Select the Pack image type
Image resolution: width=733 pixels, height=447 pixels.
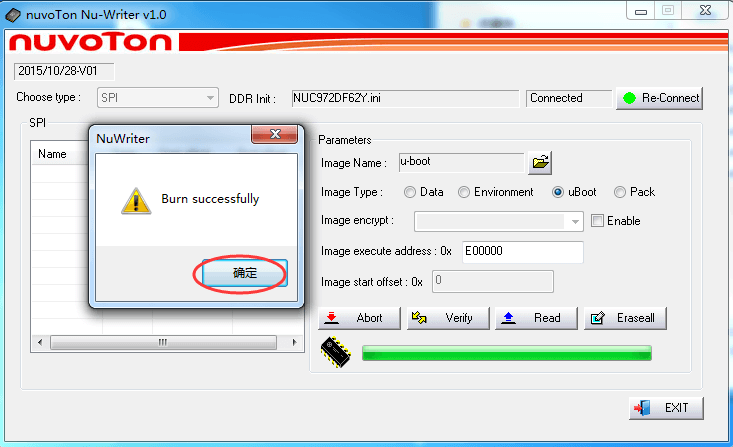coord(620,192)
